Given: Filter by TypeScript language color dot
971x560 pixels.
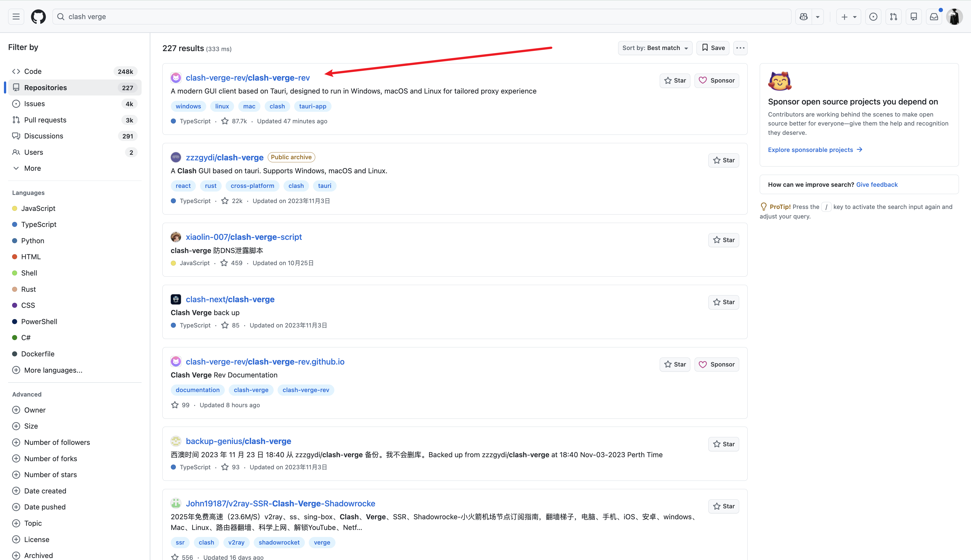Looking at the screenshot, I should click(x=15, y=224).
